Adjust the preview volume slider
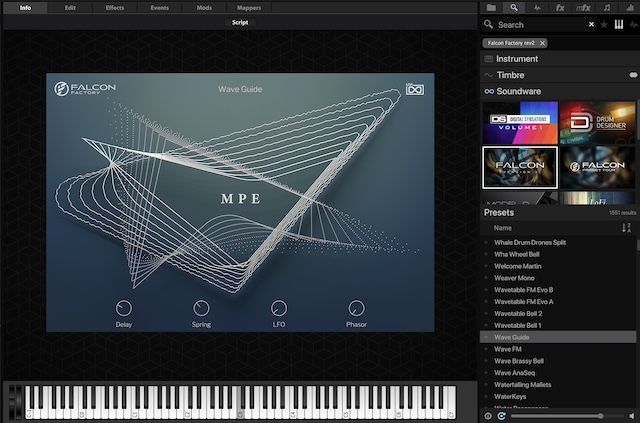This screenshot has height=423, width=640. pyautogui.click(x=600, y=415)
